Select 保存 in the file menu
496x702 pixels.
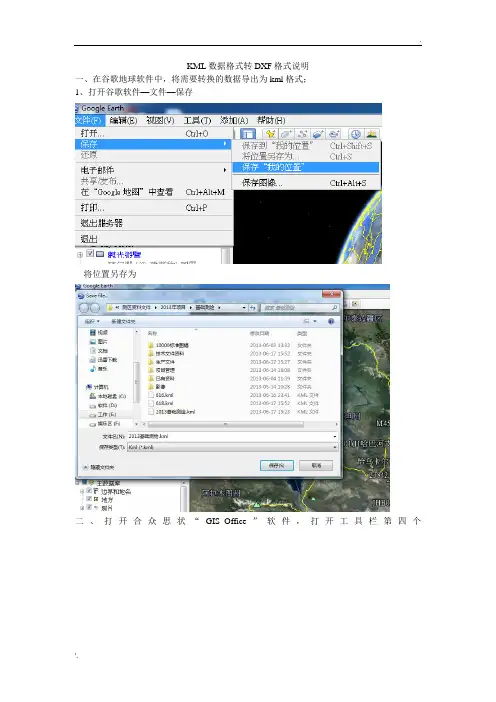click(x=154, y=144)
